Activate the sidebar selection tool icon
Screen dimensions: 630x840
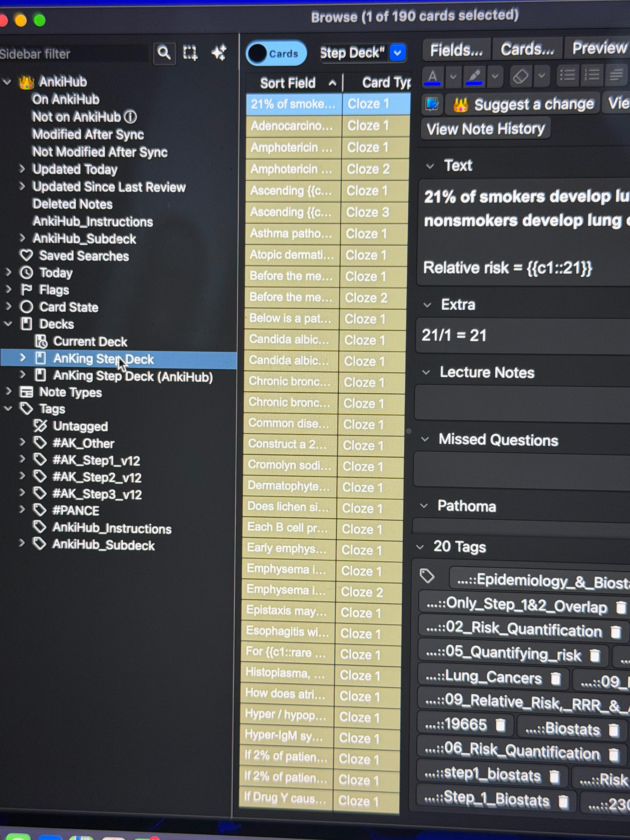click(190, 53)
